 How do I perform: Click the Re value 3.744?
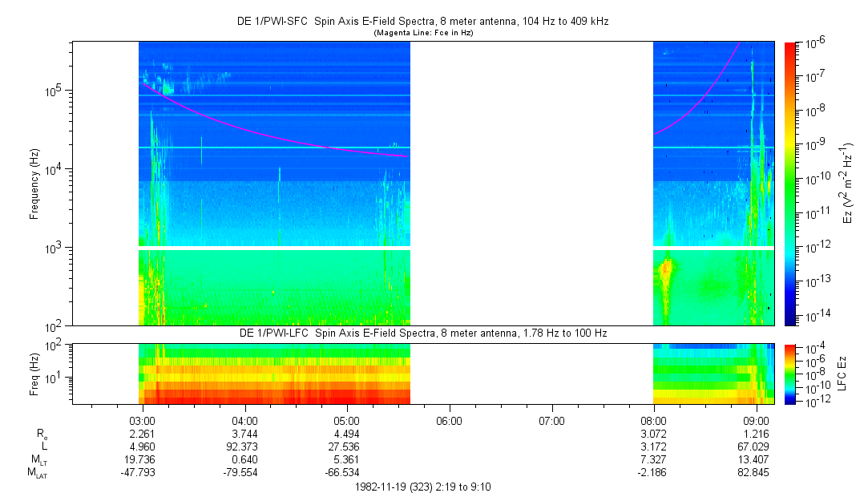(244, 434)
